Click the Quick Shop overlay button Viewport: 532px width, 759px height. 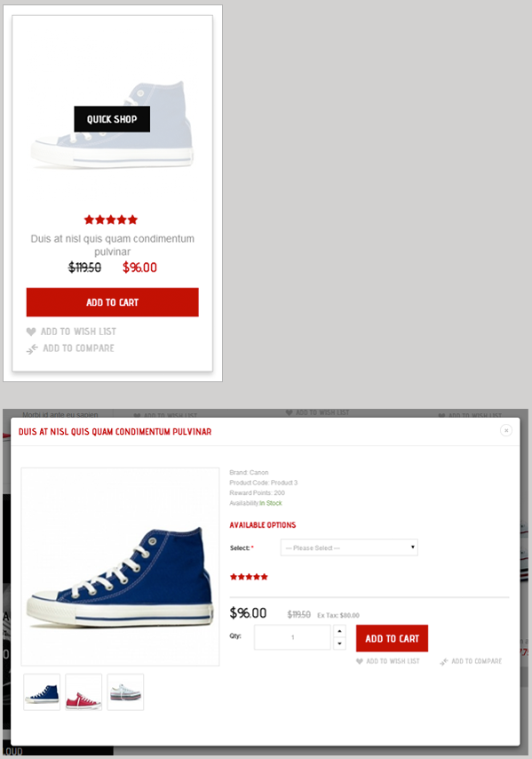(x=112, y=119)
